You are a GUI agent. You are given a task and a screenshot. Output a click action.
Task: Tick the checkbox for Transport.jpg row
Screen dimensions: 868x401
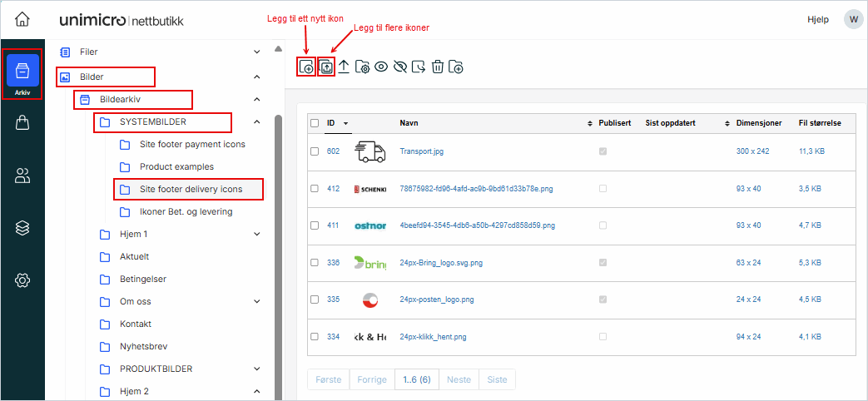[315, 151]
